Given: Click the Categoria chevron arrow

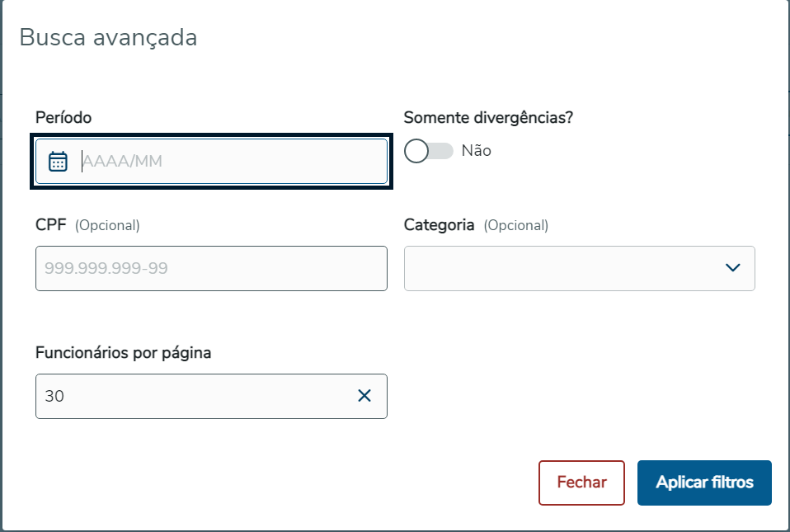Looking at the screenshot, I should coord(732,268).
